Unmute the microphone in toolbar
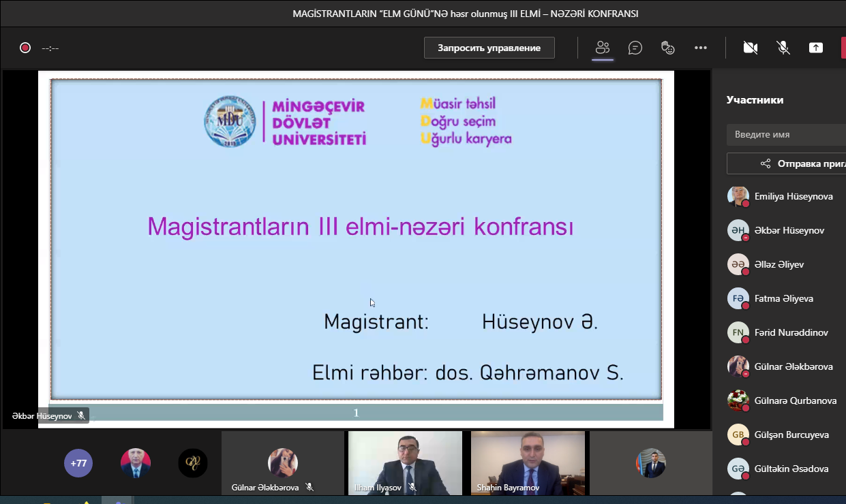 point(783,48)
